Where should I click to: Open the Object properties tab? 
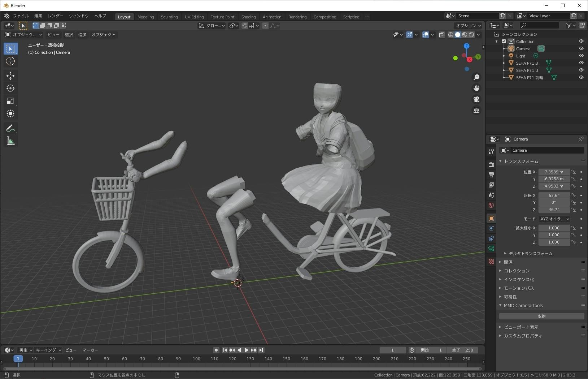pyautogui.click(x=491, y=218)
